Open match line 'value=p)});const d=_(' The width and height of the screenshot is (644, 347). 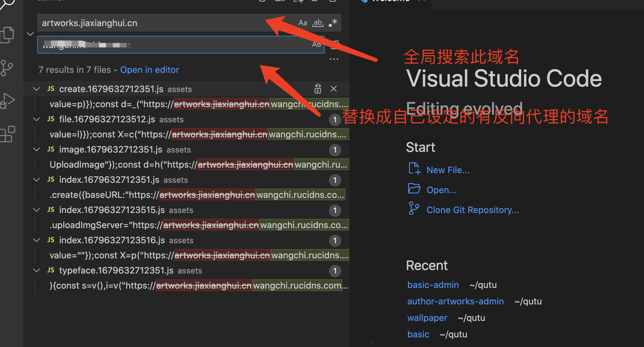tap(199, 104)
